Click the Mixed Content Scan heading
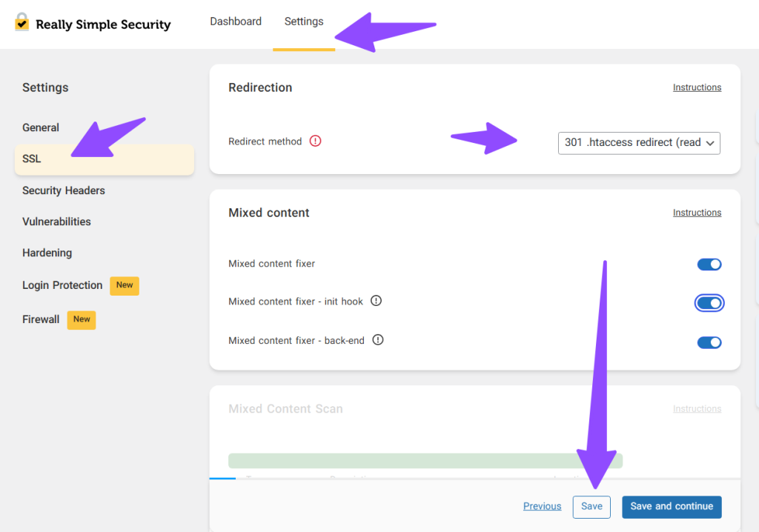759x532 pixels. tap(285, 408)
